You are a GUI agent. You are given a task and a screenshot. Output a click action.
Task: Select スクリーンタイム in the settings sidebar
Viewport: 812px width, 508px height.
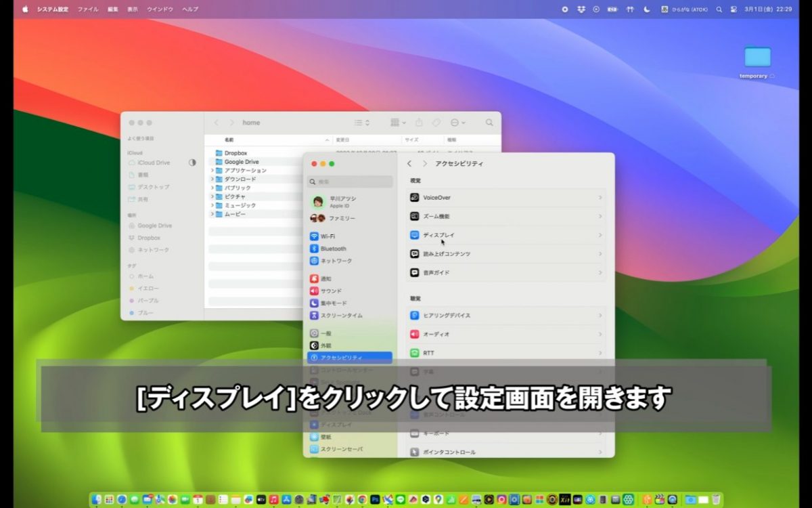pos(350,316)
